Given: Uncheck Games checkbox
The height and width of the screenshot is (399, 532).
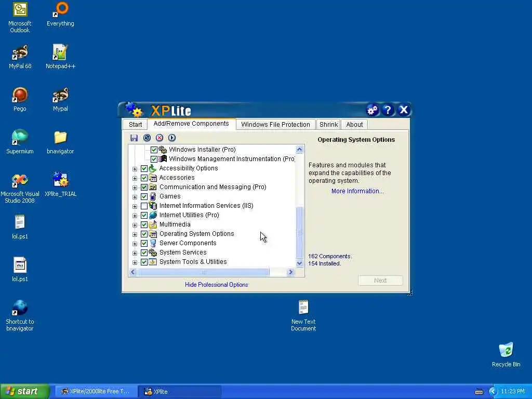Looking at the screenshot, I should pyautogui.click(x=144, y=196).
